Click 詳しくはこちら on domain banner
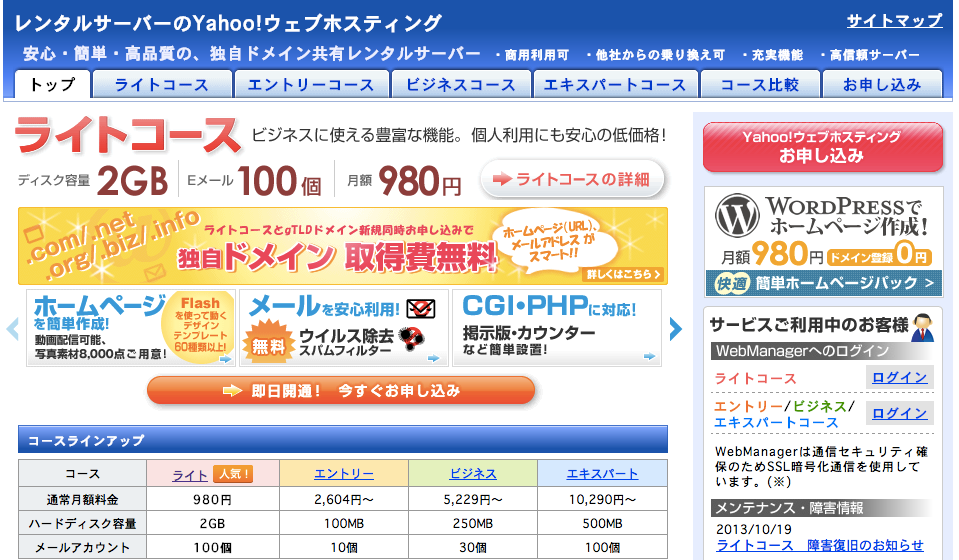 coord(624,274)
